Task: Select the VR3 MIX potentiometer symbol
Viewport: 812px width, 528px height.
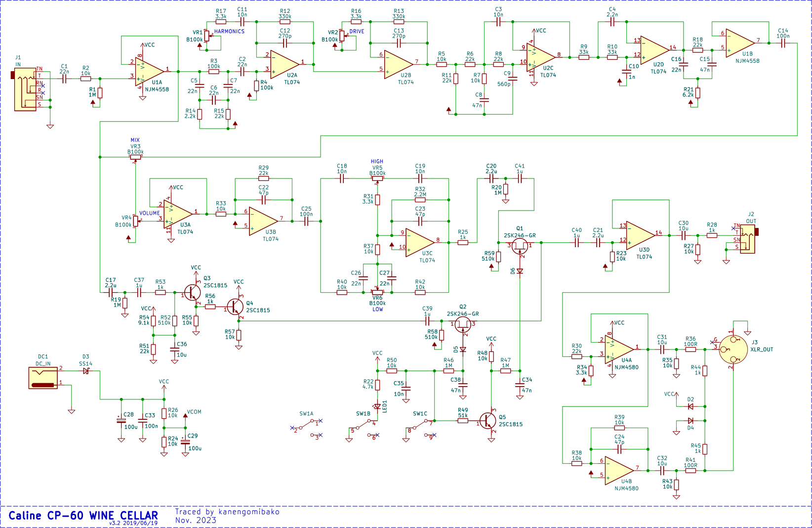Action: (135, 158)
